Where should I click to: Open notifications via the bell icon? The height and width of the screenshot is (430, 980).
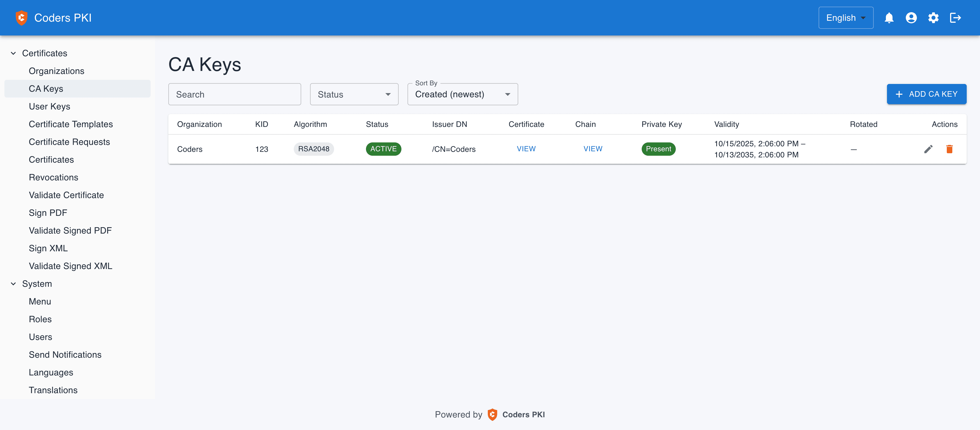[889, 17]
